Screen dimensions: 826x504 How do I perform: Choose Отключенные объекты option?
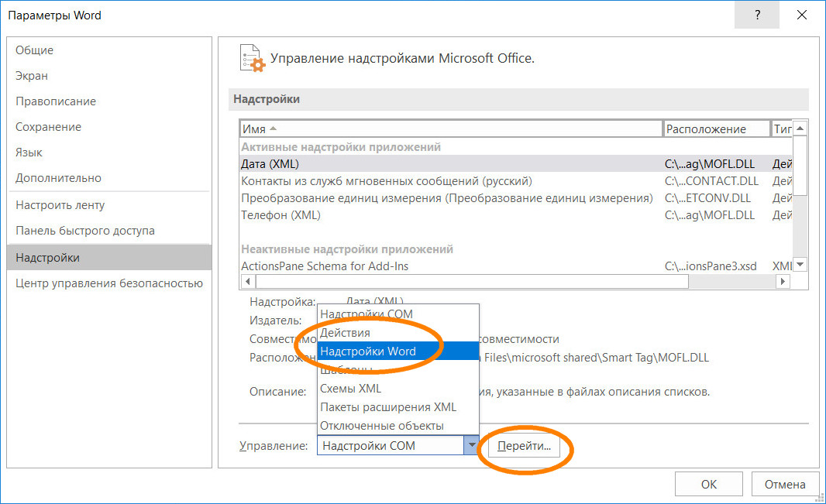tap(398, 425)
